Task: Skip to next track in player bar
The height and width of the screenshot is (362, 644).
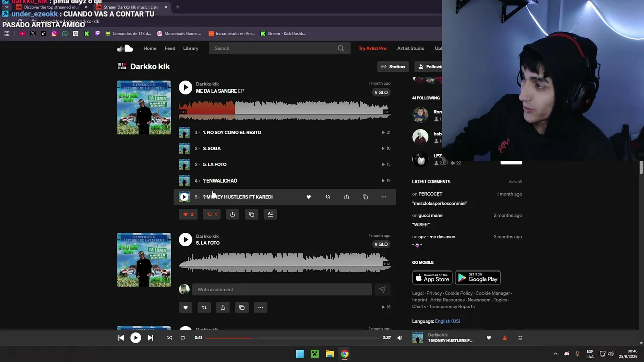Action: 150,338
